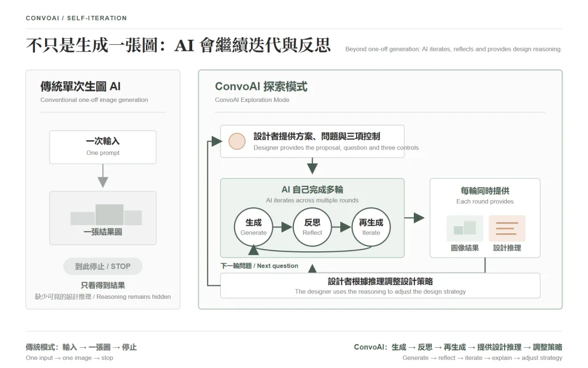Click the arrowhead entering the designer box
Viewport: 588px width, 368px height.
click(217, 142)
